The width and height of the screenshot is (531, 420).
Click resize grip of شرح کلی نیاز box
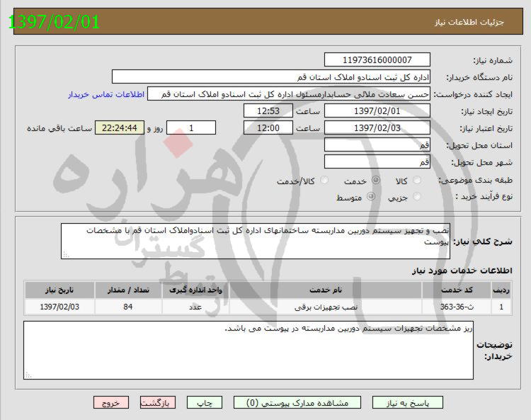tap(66, 255)
